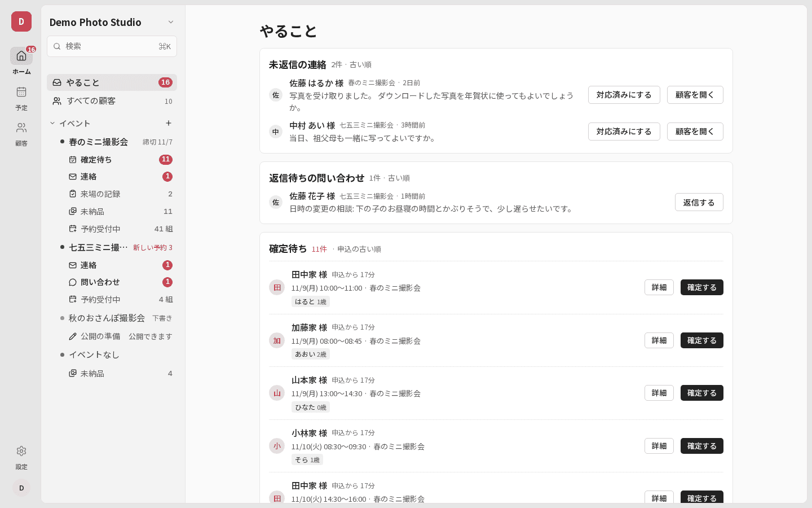The height and width of the screenshot is (508, 812).
Task: Click the はると 1歳 tag
Action: [311, 301]
